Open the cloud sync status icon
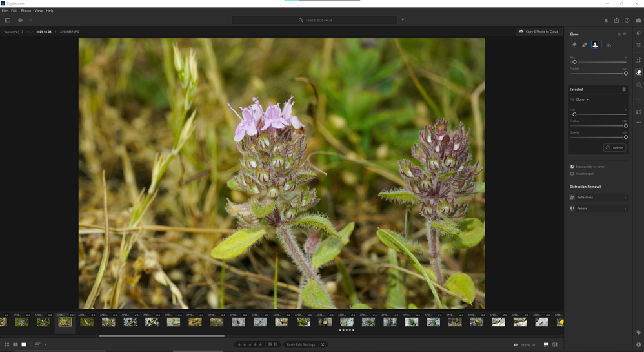The width and height of the screenshot is (644, 352). [639, 20]
